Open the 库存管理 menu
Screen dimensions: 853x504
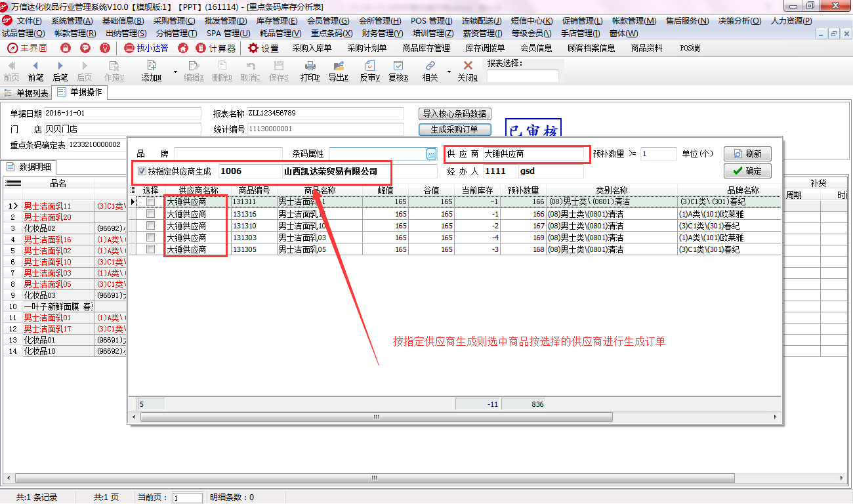click(x=276, y=21)
